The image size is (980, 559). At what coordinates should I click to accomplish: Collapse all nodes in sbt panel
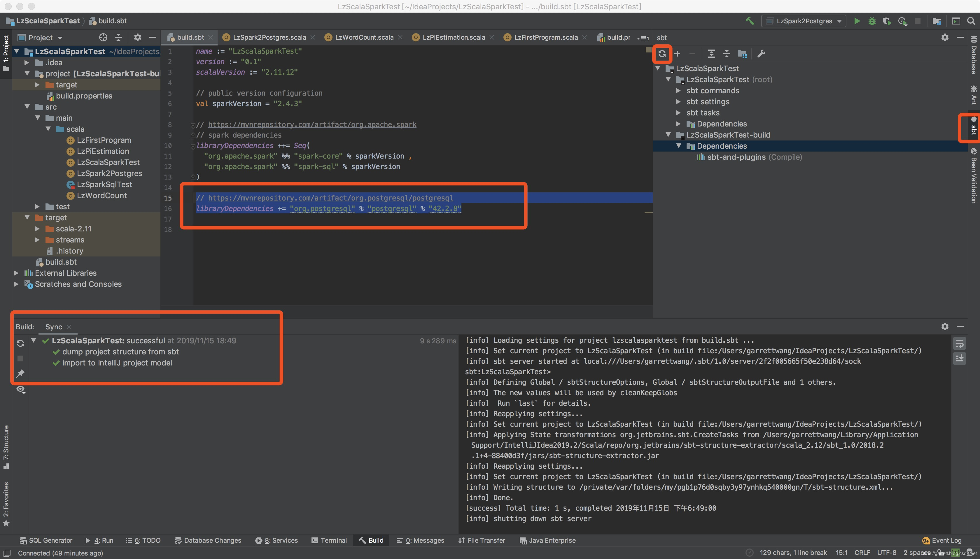(727, 54)
